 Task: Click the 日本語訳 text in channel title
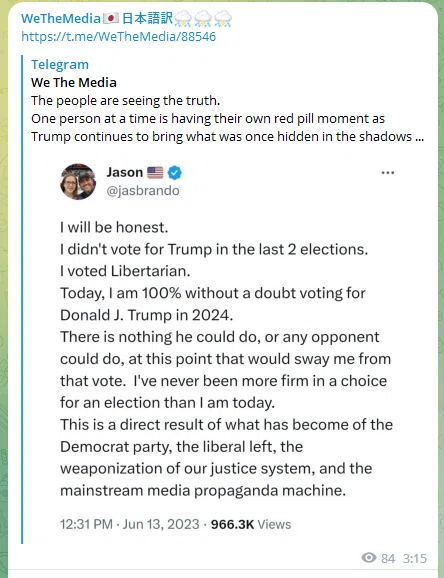coord(147,18)
